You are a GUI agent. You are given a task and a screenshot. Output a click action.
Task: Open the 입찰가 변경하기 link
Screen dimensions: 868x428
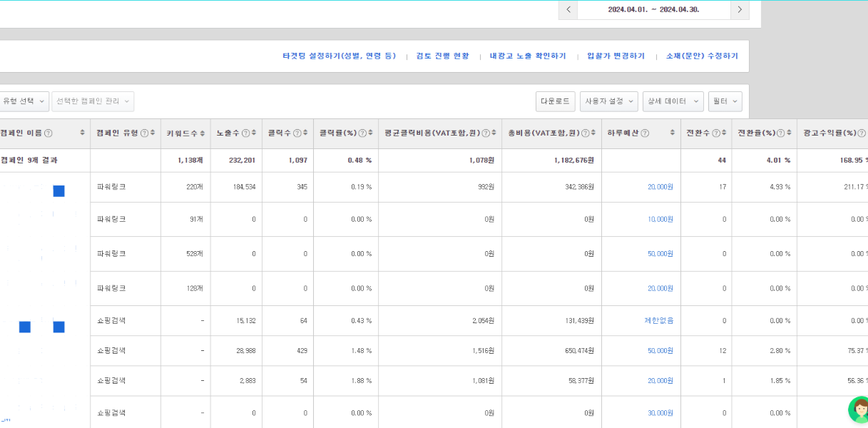coord(616,56)
